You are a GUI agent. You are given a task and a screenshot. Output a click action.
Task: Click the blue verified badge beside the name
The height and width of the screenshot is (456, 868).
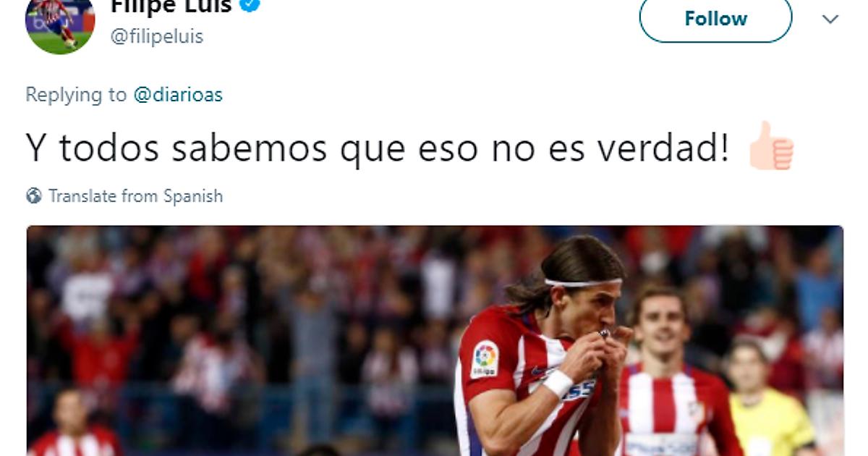pyautogui.click(x=251, y=6)
